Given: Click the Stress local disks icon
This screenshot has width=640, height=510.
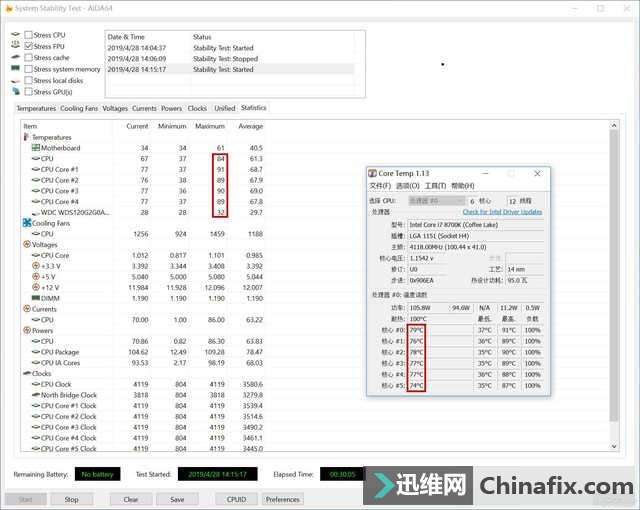Looking at the screenshot, I should (x=16, y=81).
